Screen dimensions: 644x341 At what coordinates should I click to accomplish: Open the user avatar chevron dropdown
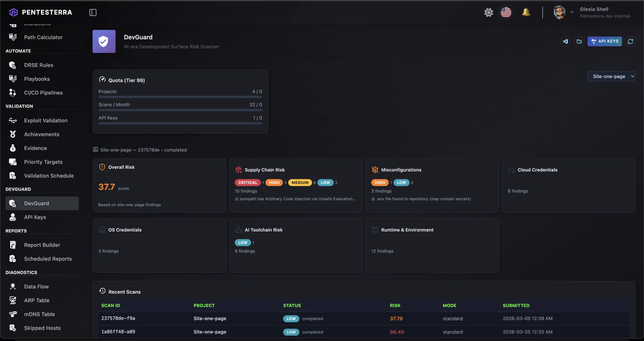coord(572,12)
